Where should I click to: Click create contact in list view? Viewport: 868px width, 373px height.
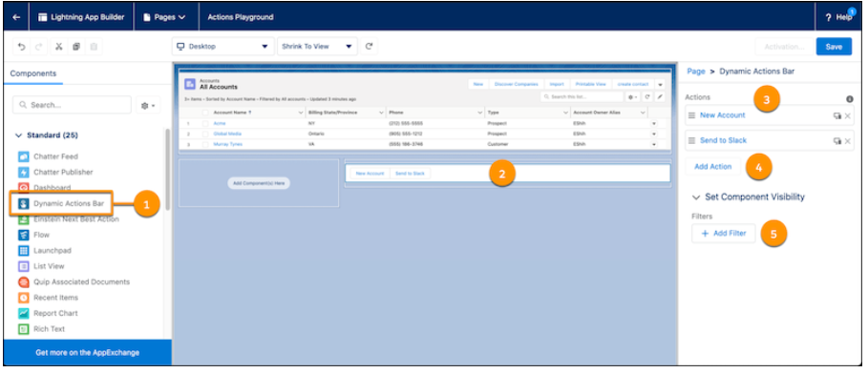coord(633,84)
